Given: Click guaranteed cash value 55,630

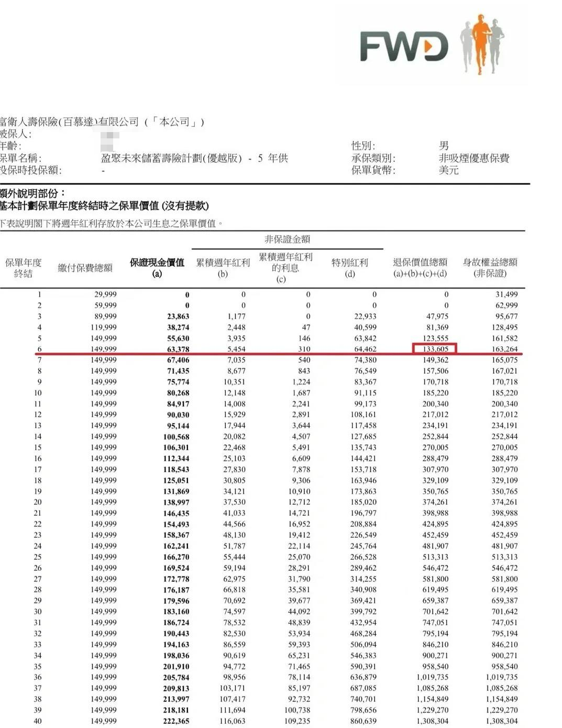Looking at the screenshot, I should point(178,339).
